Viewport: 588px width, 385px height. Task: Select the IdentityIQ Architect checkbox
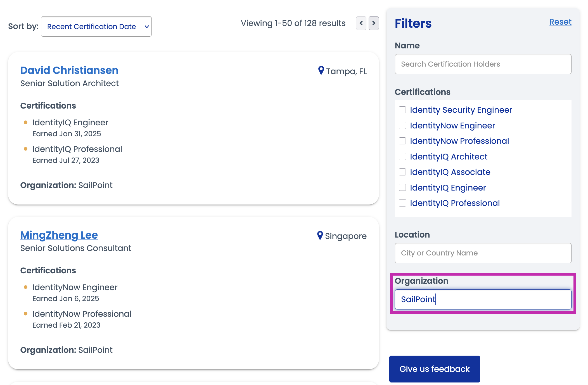[x=402, y=157]
